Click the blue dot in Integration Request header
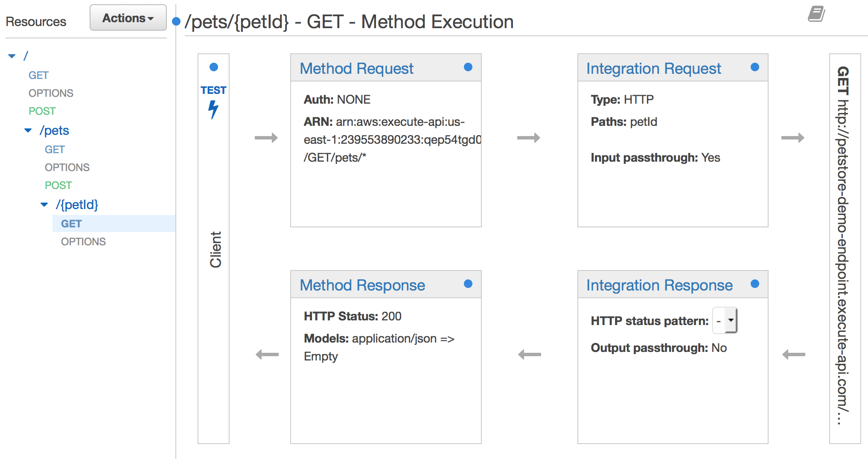 pyautogui.click(x=755, y=67)
